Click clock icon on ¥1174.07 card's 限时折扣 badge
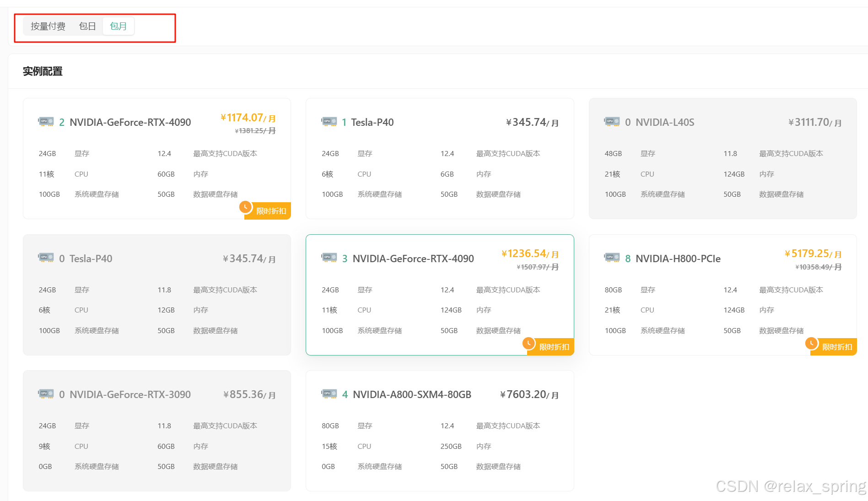 pyautogui.click(x=246, y=207)
